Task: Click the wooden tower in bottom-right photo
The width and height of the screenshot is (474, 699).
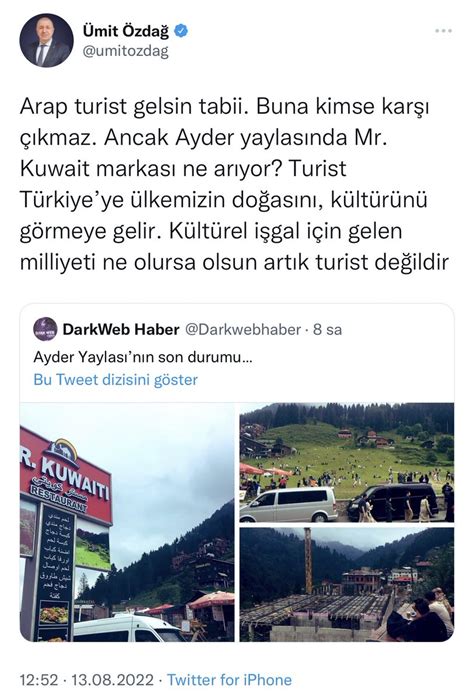Action: 308,560
